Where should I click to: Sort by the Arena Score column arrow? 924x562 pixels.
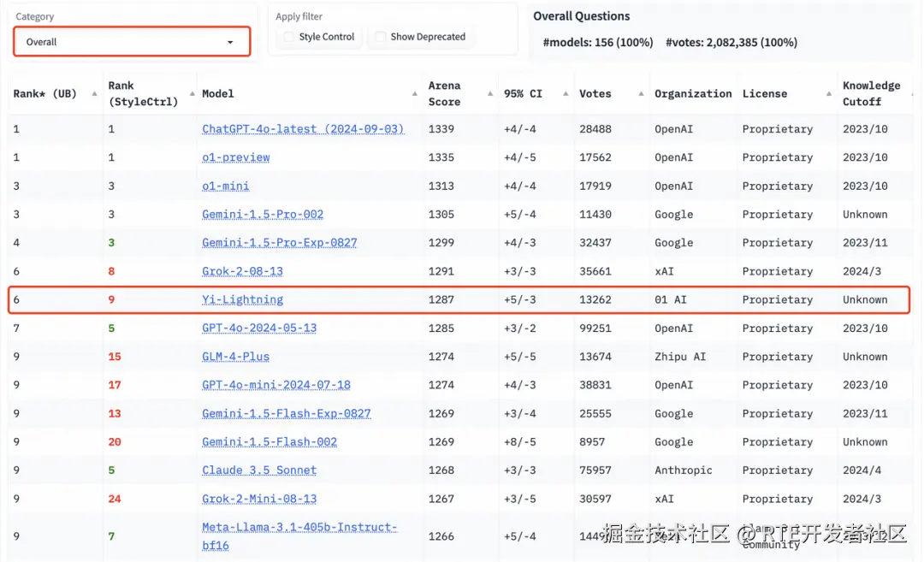[490, 94]
